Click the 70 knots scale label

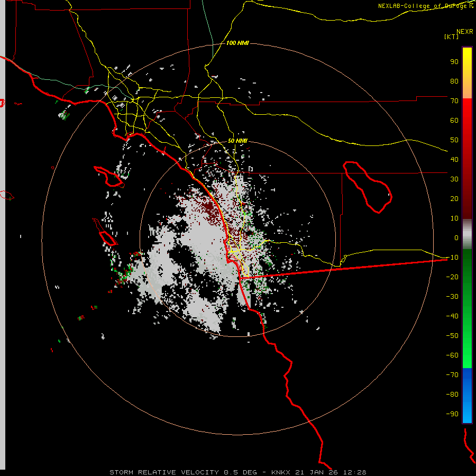pyautogui.click(x=454, y=101)
